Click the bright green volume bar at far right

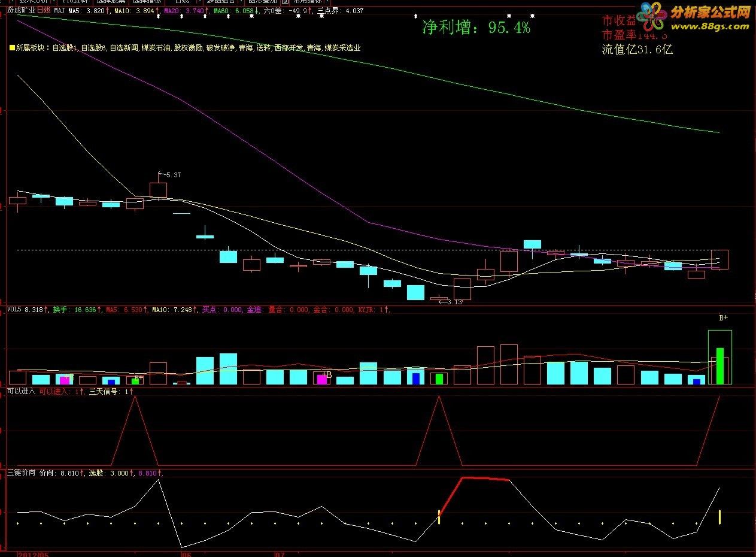click(720, 366)
